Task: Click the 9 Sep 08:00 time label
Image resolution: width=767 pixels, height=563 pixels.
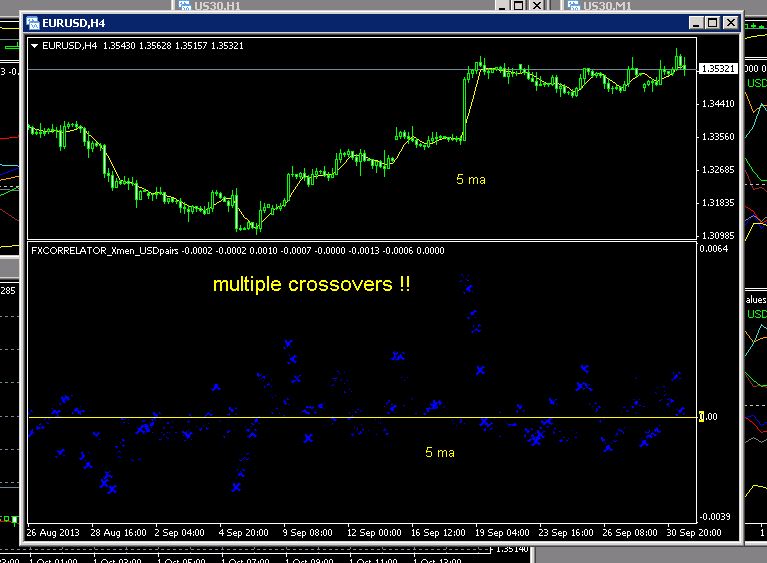Action: (308, 533)
